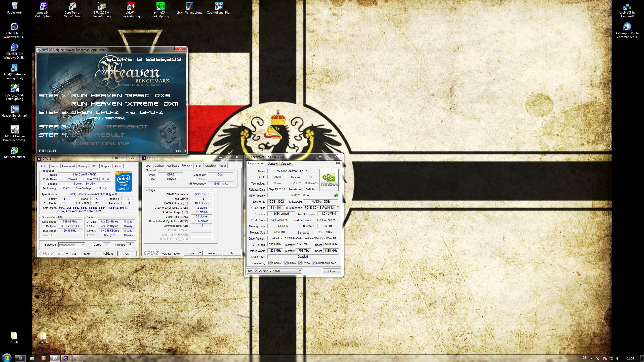Show hidden system tray icons arrow
The width and height of the screenshot is (644, 362).
pyautogui.click(x=591, y=359)
